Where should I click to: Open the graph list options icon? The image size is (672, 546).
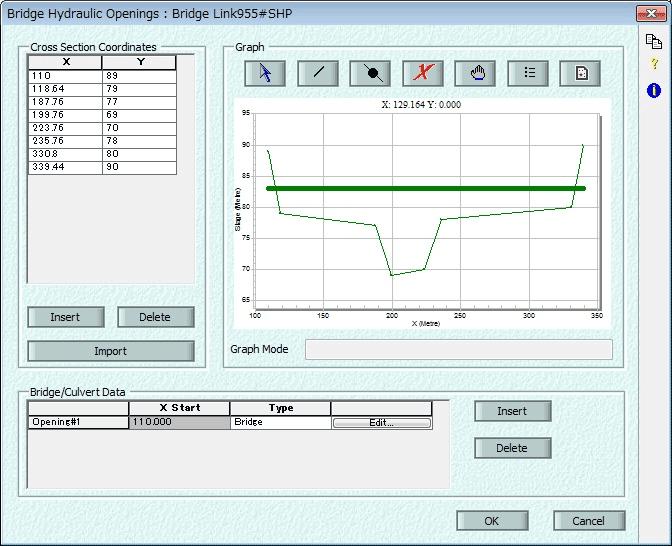coord(528,73)
